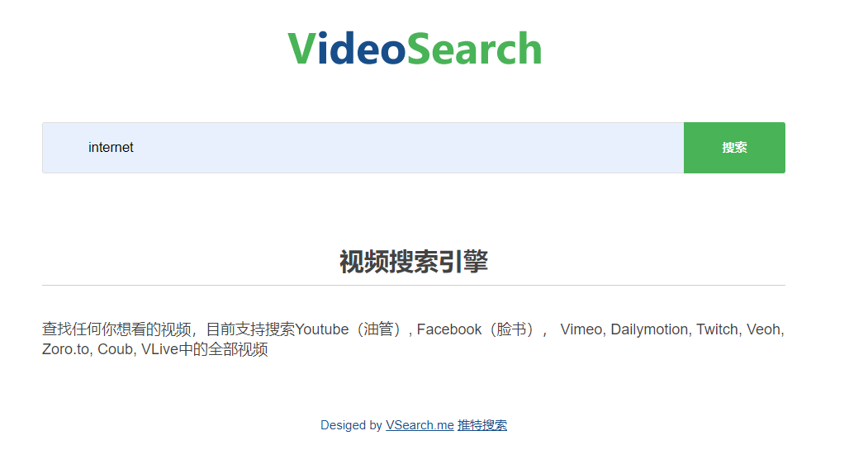
Task: Click the horizontal divider below the heading
Action: pos(414,285)
